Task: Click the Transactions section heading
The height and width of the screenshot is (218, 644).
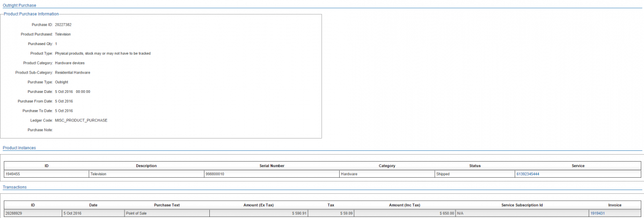Action: pyautogui.click(x=14, y=187)
